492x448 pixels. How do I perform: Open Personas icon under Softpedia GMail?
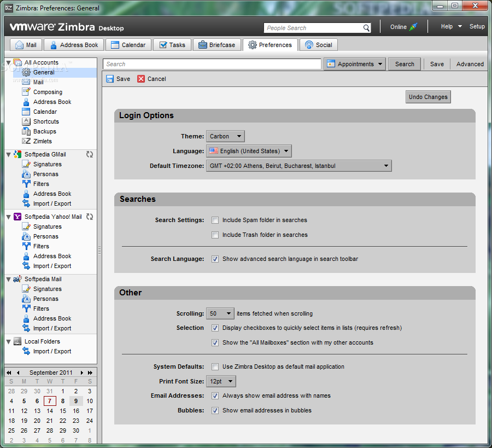pos(26,174)
